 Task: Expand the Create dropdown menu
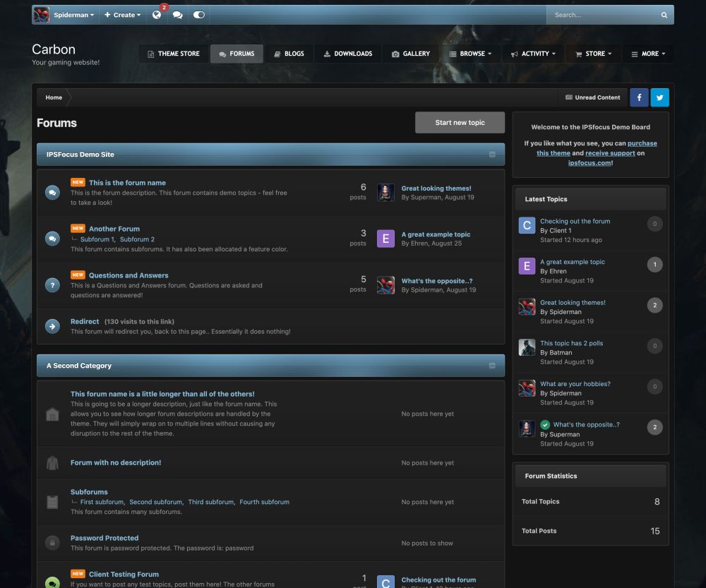[122, 15]
